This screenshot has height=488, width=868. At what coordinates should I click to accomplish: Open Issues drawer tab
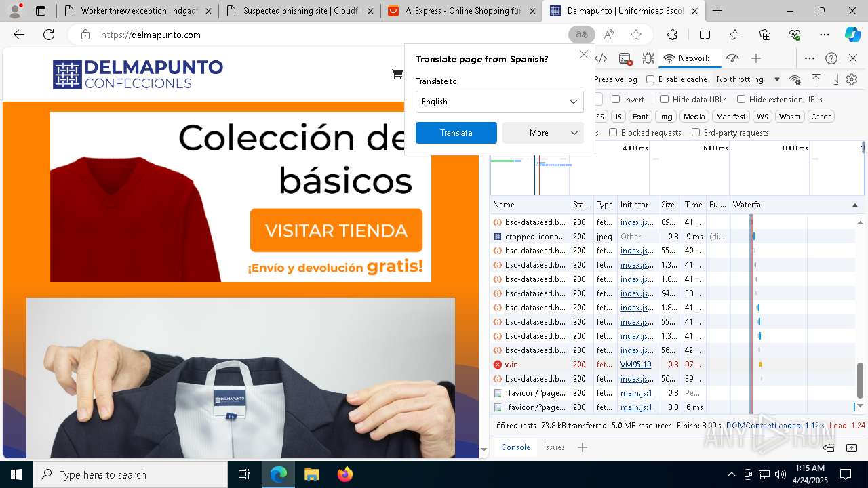click(x=554, y=447)
